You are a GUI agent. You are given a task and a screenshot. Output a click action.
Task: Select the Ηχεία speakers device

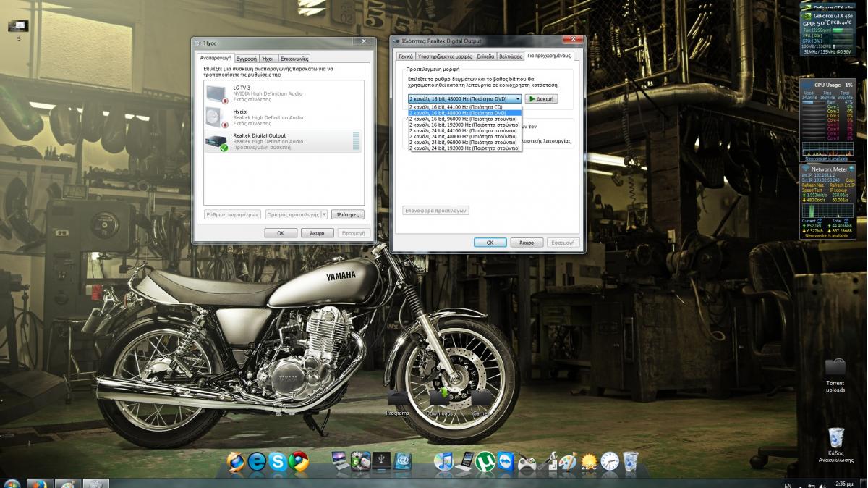pos(284,117)
